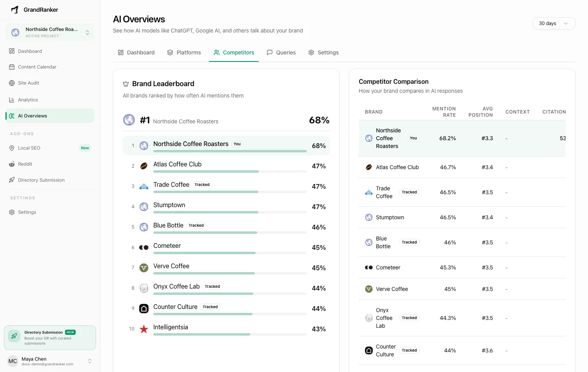
Task: Click the Cometeer row in comparison table
Action: (462, 267)
